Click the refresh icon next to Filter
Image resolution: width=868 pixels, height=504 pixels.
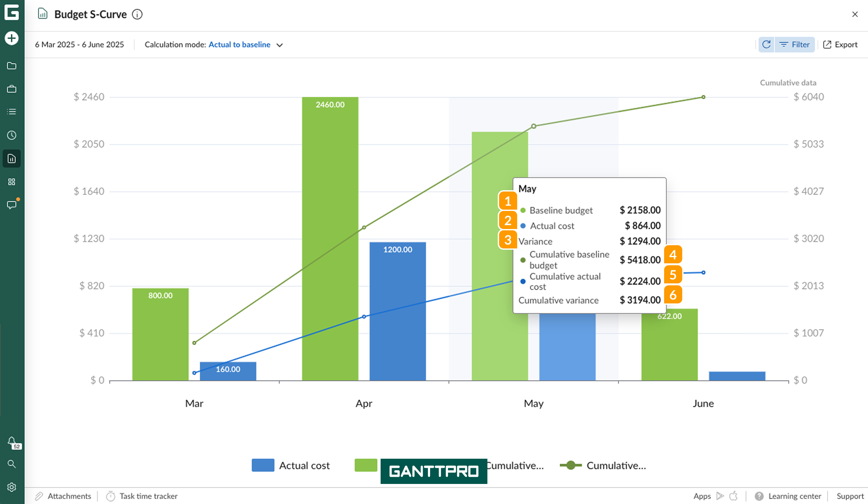(766, 45)
